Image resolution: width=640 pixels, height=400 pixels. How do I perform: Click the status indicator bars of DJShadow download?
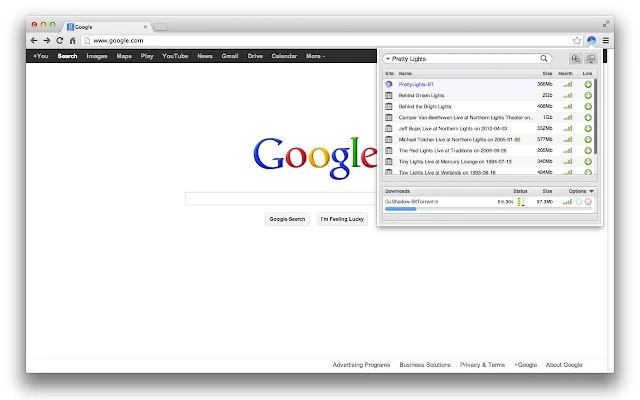521,202
